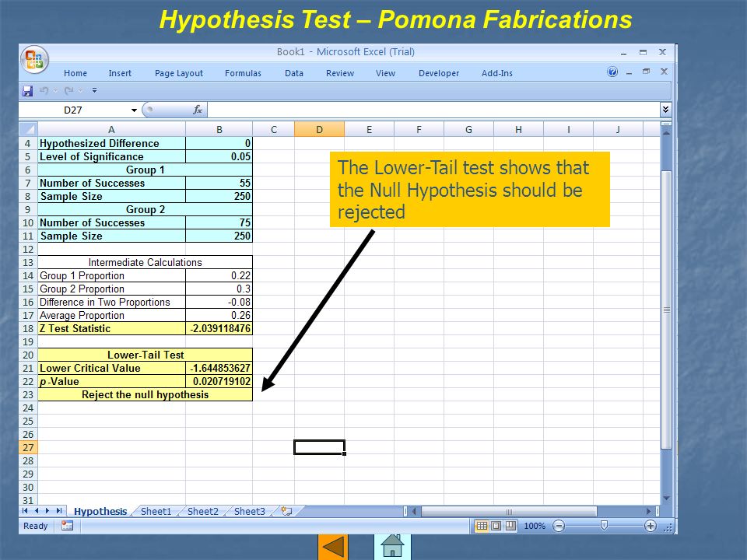Select column J header

click(618, 130)
